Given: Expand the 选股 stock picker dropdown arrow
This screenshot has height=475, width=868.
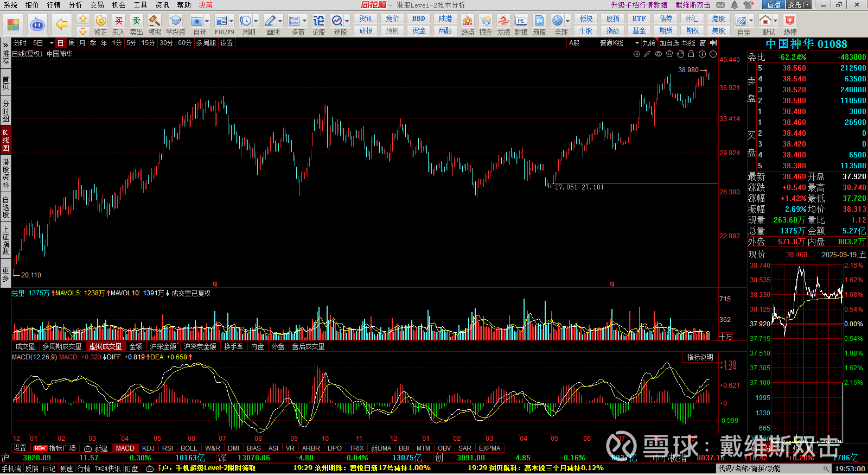Looking at the screenshot, I should [347, 21].
